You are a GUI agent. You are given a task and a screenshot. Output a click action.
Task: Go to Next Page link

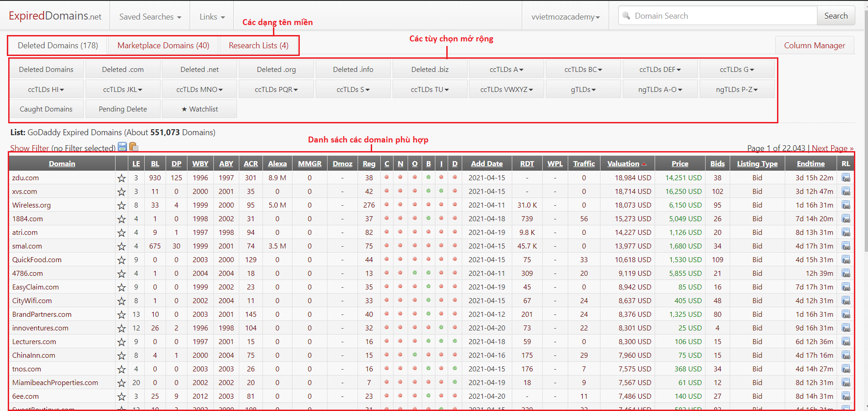pos(832,148)
